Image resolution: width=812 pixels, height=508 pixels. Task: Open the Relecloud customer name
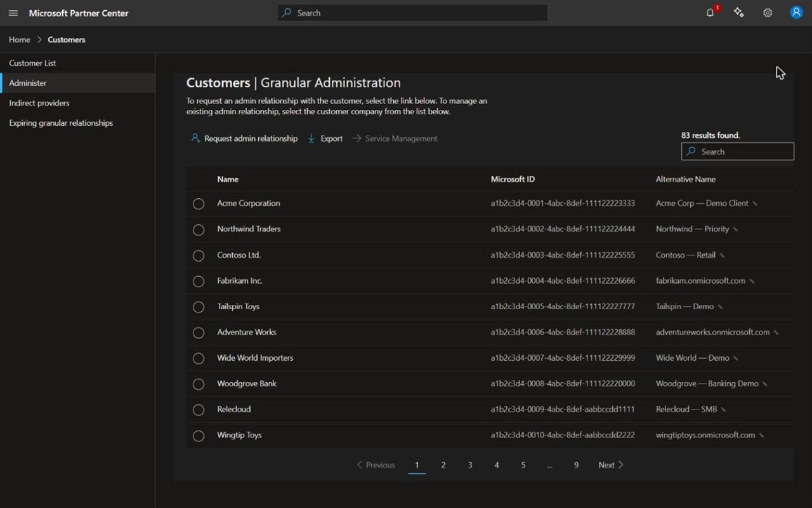[x=234, y=409]
